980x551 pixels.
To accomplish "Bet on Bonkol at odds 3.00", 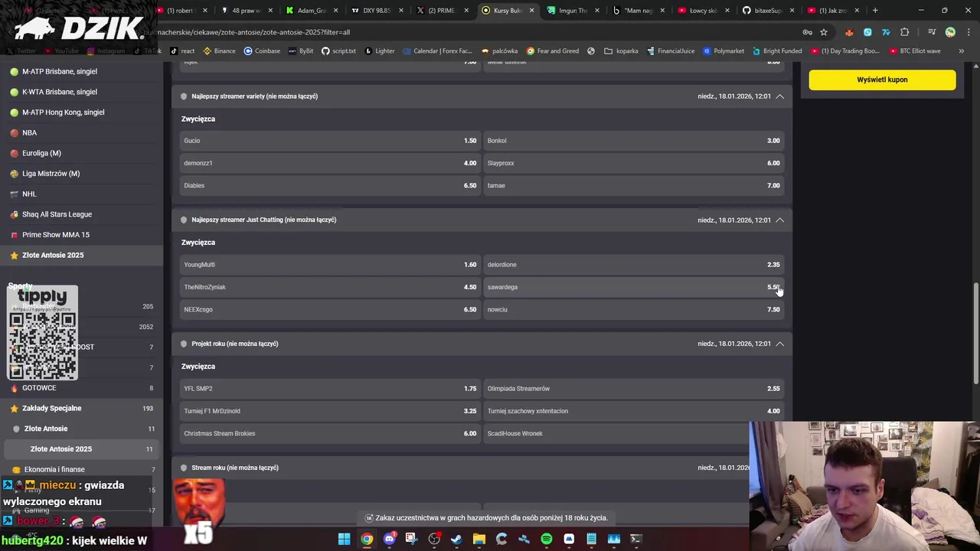I will [633, 141].
